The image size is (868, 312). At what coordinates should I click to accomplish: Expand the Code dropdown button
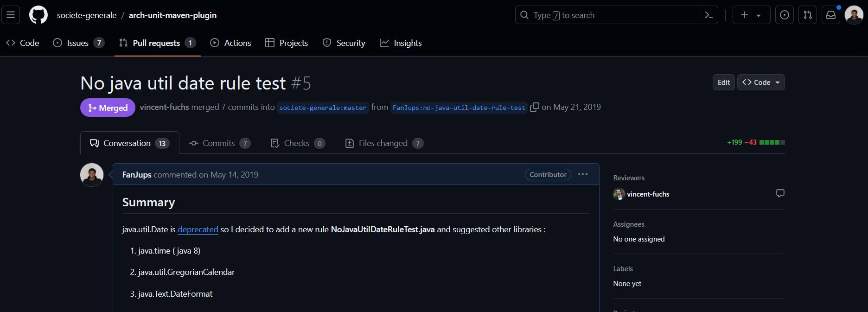pyautogui.click(x=761, y=83)
